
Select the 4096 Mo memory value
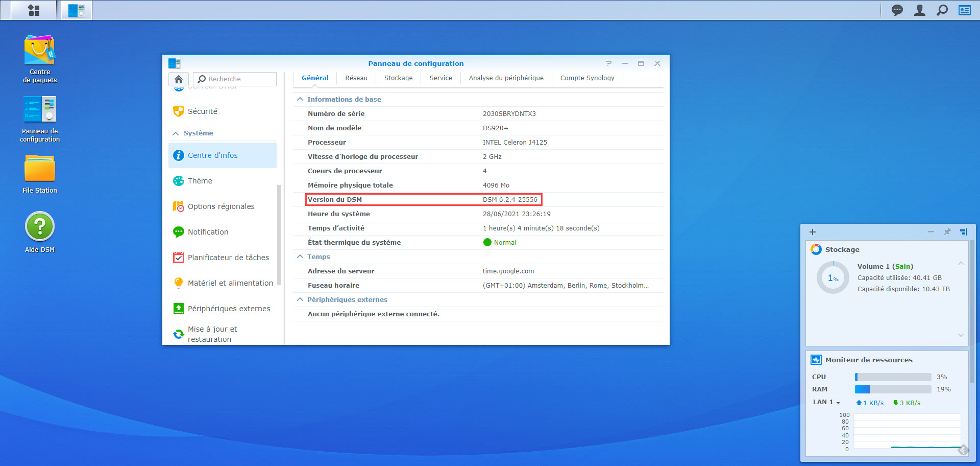click(496, 185)
